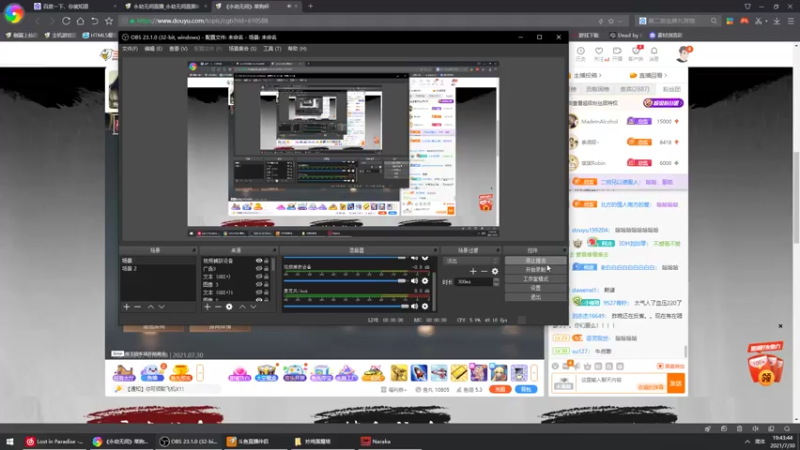Open OBS 编辑(E) menu

(x=153, y=48)
